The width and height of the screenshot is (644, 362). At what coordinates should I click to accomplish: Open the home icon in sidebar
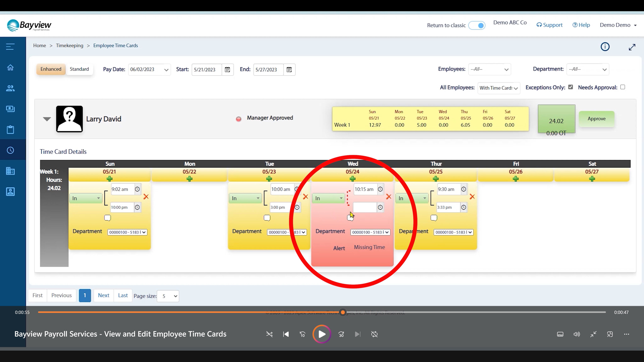10,67
